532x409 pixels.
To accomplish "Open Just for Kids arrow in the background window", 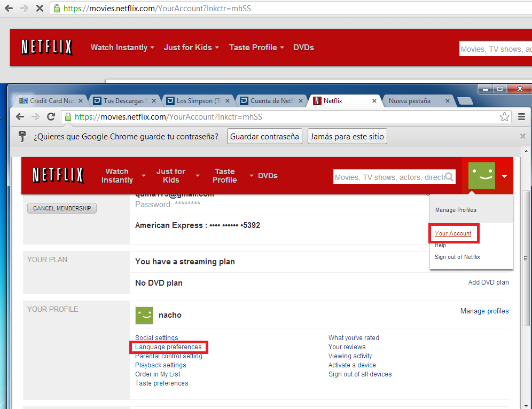I will 217,48.
